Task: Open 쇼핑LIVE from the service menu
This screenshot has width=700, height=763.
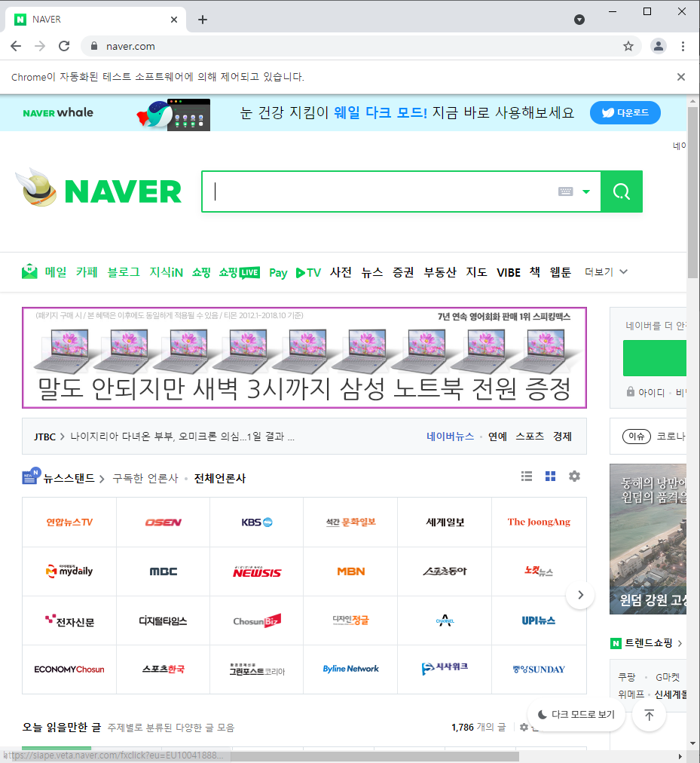Action: pyautogui.click(x=239, y=272)
